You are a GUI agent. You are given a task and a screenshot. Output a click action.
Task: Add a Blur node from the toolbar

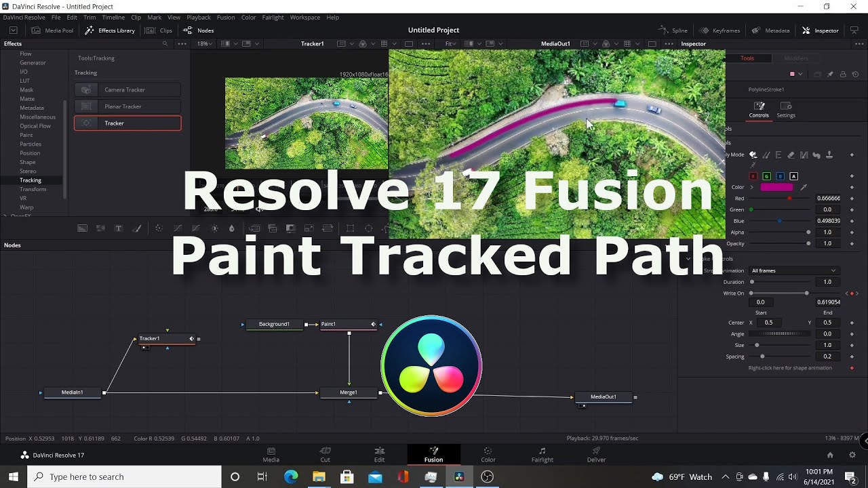pyautogui.click(x=232, y=228)
